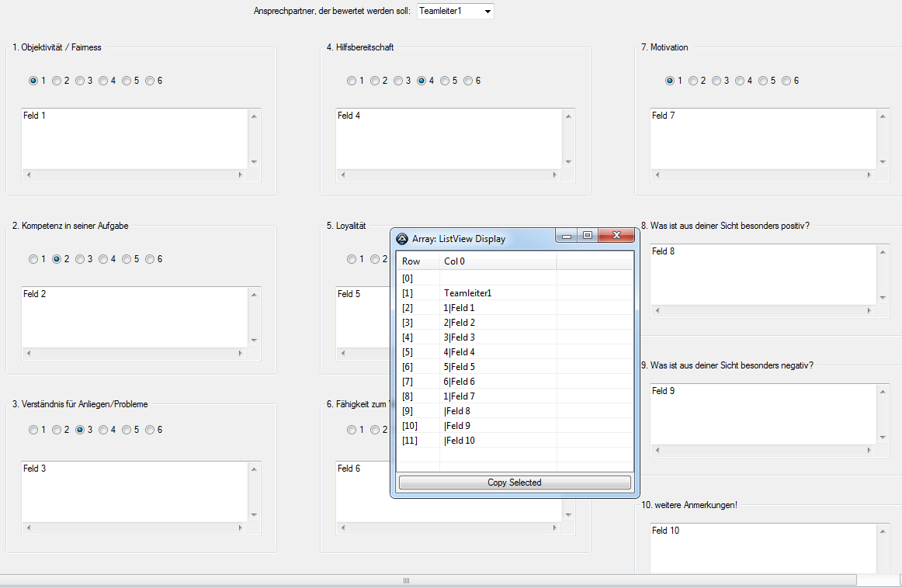Choose rating 5 for Kompetenz in seiner Aufgabe

127,259
